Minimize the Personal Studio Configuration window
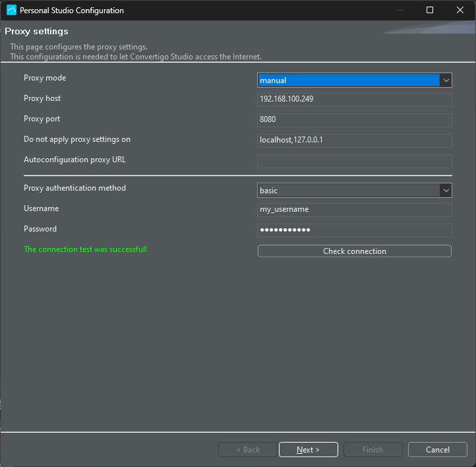 pos(400,11)
